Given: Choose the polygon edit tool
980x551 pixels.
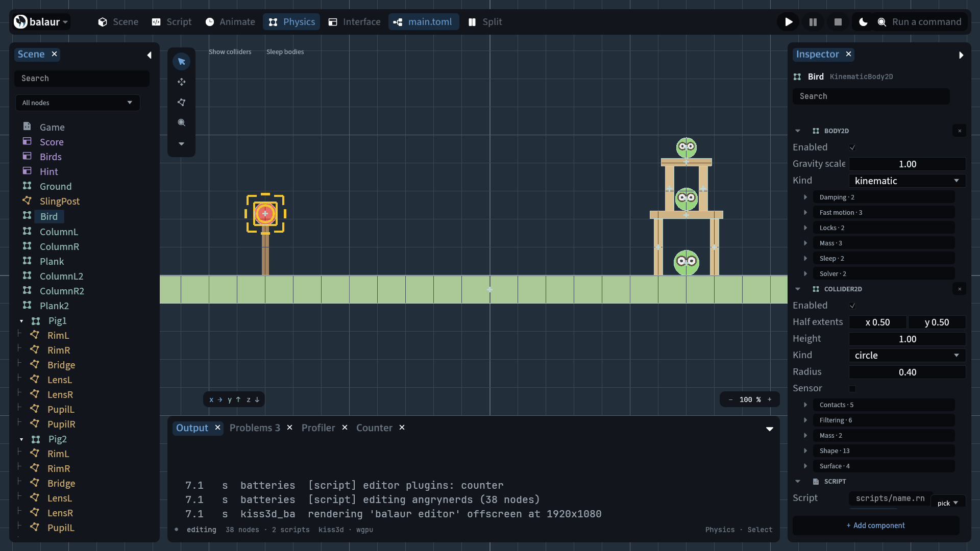Looking at the screenshot, I should (x=181, y=103).
